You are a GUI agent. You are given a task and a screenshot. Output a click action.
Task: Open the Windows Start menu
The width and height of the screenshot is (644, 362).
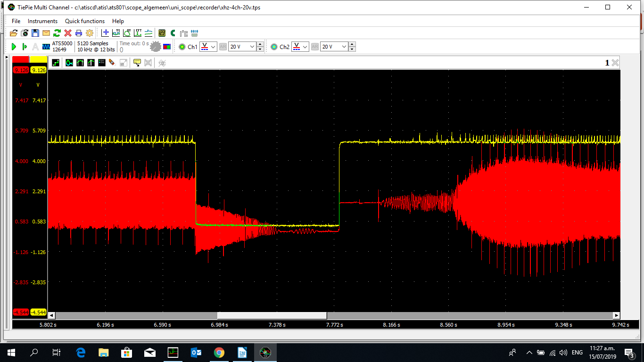[11, 353]
